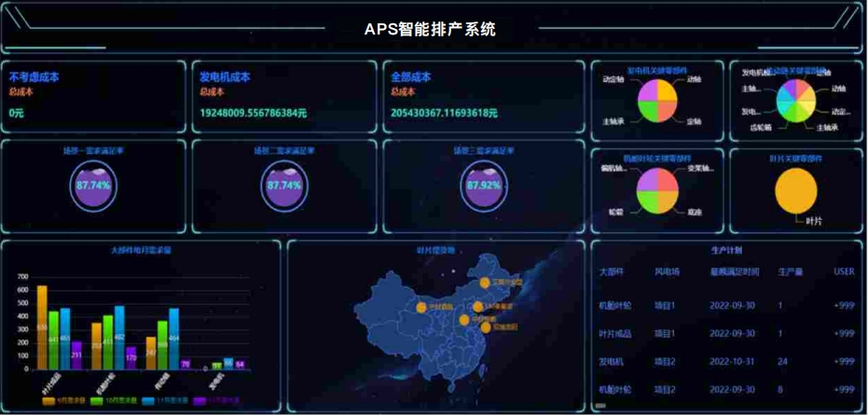Click the APS智能排产系统 title
This screenshot has height=415, width=868.
(430, 30)
